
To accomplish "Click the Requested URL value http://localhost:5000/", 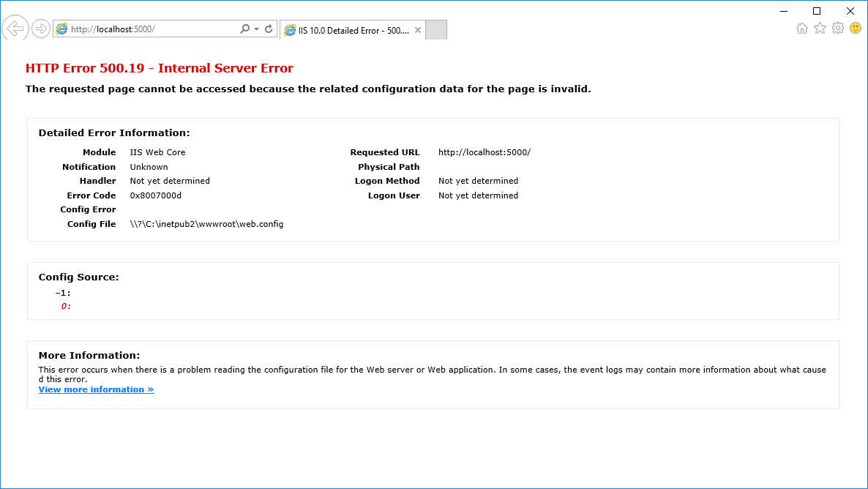I will pyautogui.click(x=484, y=152).
